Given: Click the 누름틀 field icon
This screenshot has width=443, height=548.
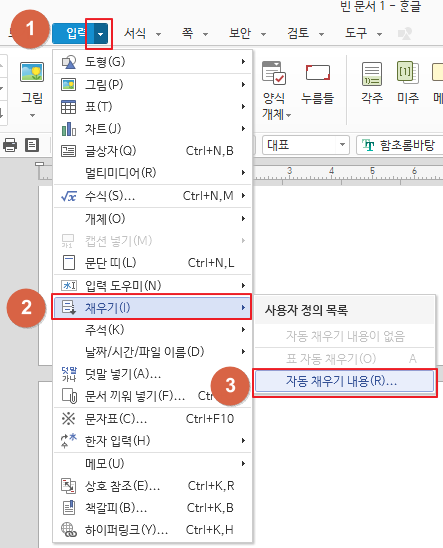Looking at the screenshot, I should [318, 73].
